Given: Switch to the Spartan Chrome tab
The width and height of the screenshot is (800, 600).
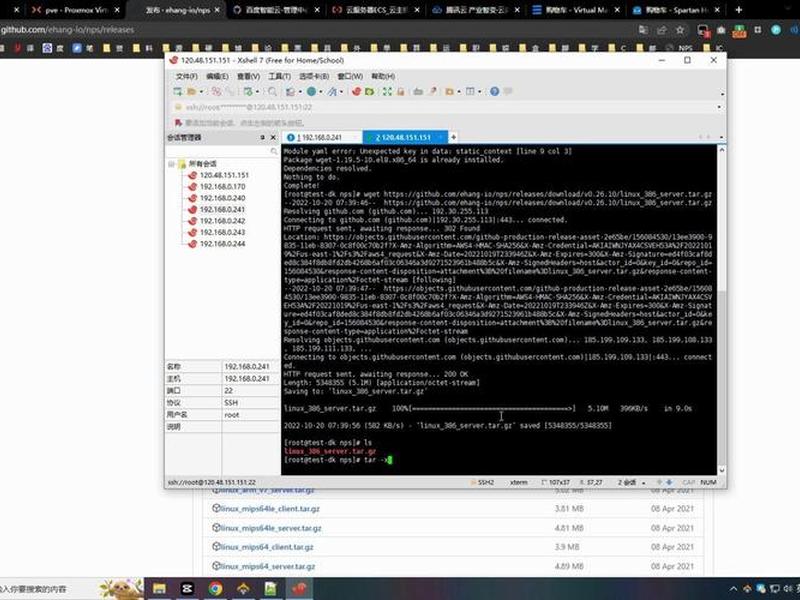Looking at the screenshot, I should 677,10.
